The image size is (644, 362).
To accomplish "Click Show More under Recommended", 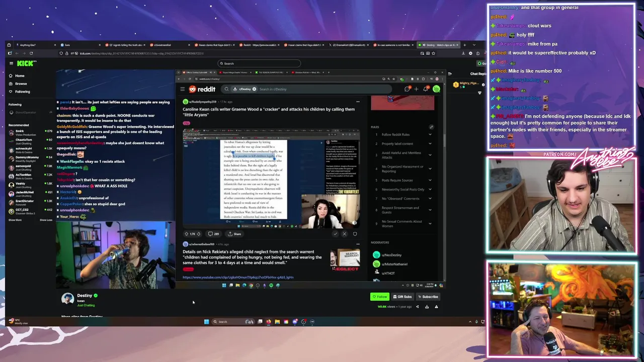I will pos(15,220).
